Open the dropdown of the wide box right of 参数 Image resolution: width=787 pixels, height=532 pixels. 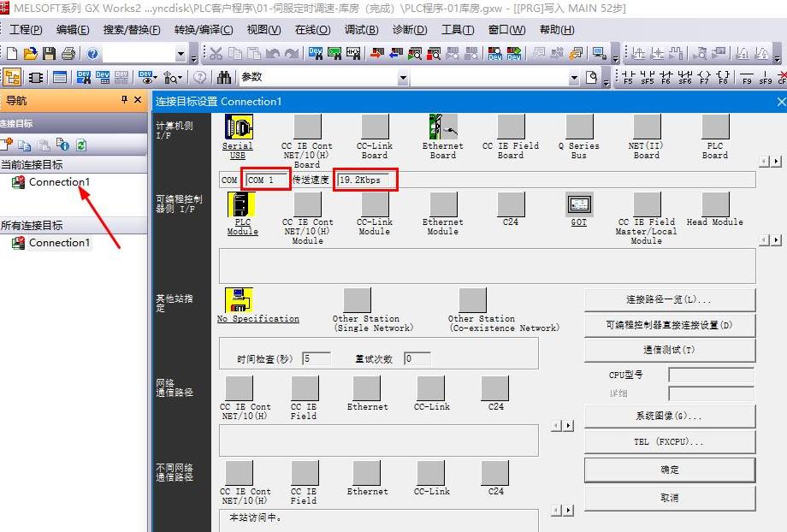pyautogui.click(x=574, y=78)
